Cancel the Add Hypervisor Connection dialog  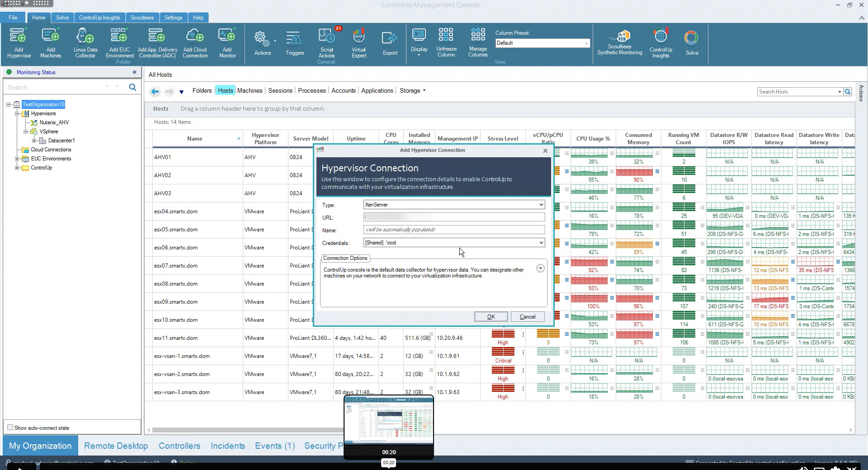tap(527, 317)
